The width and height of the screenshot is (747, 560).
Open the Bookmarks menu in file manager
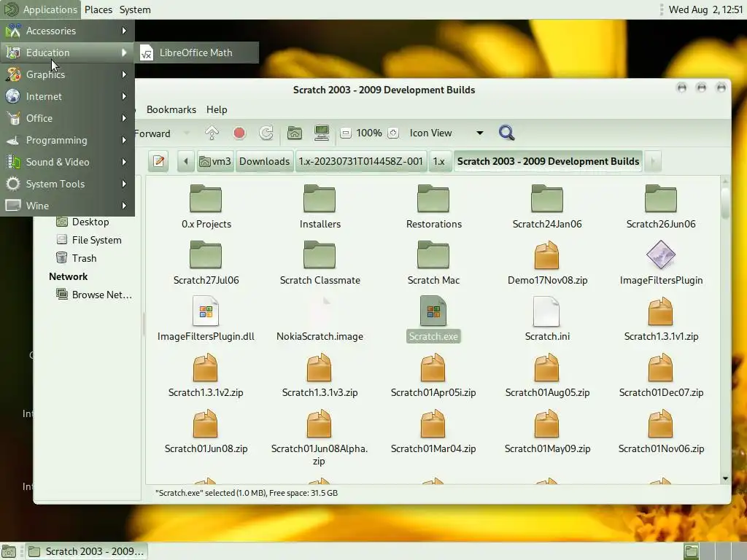click(171, 109)
